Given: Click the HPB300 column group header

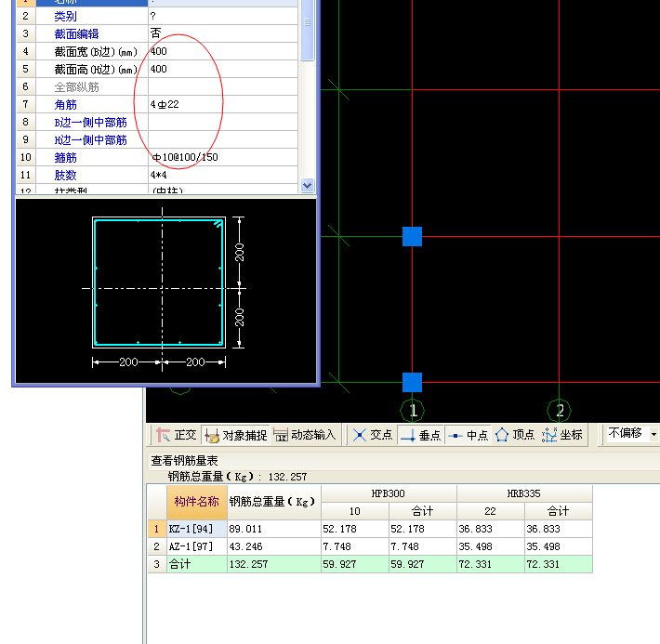Looking at the screenshot, I should point(389,493).
